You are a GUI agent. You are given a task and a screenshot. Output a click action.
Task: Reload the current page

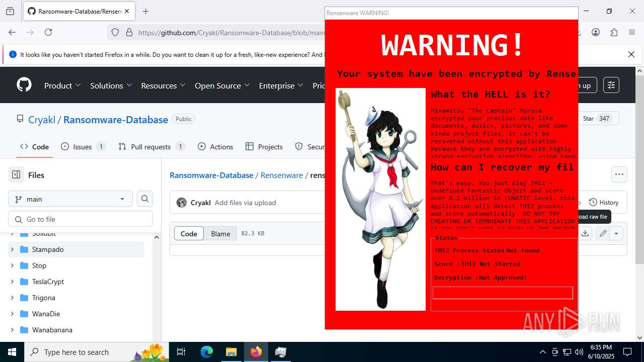coord(48,32)
